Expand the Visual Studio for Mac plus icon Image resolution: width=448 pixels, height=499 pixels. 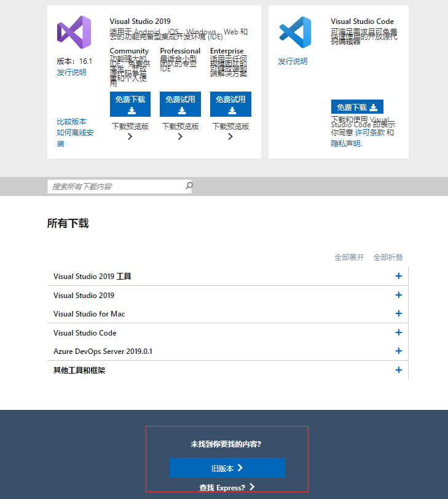pyautogui.click(x=398, y=313)
